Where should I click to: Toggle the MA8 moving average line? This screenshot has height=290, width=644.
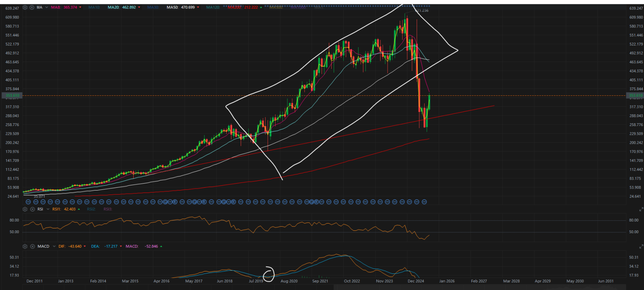pyautogui.click(x=56, y=7)
